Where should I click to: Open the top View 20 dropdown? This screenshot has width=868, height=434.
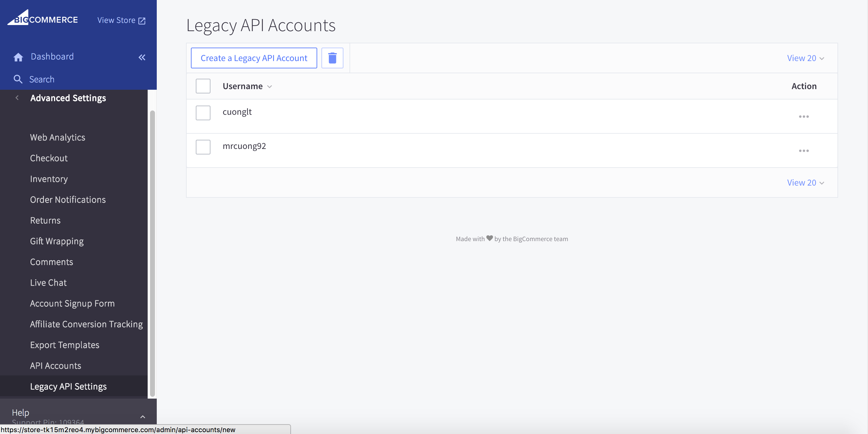pos(805,58)
